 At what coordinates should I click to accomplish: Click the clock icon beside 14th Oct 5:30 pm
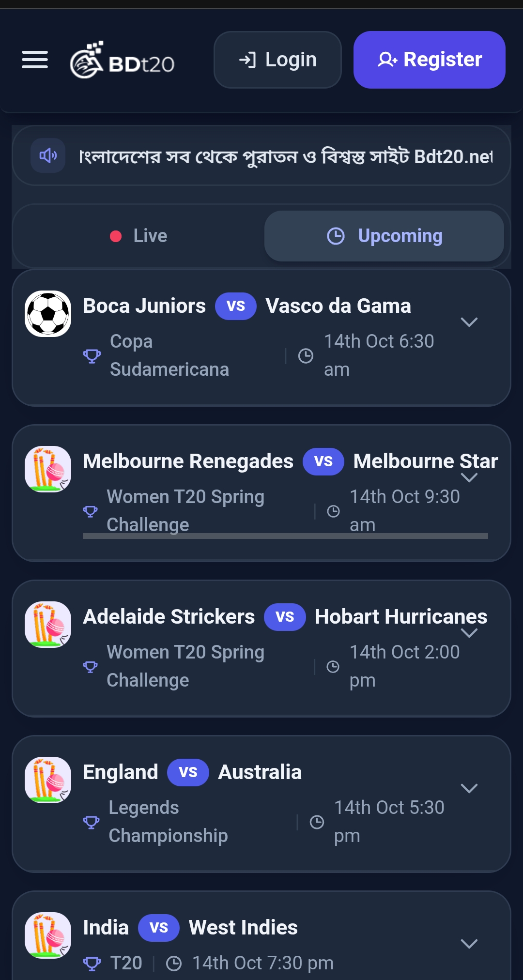tap(317, 822)
